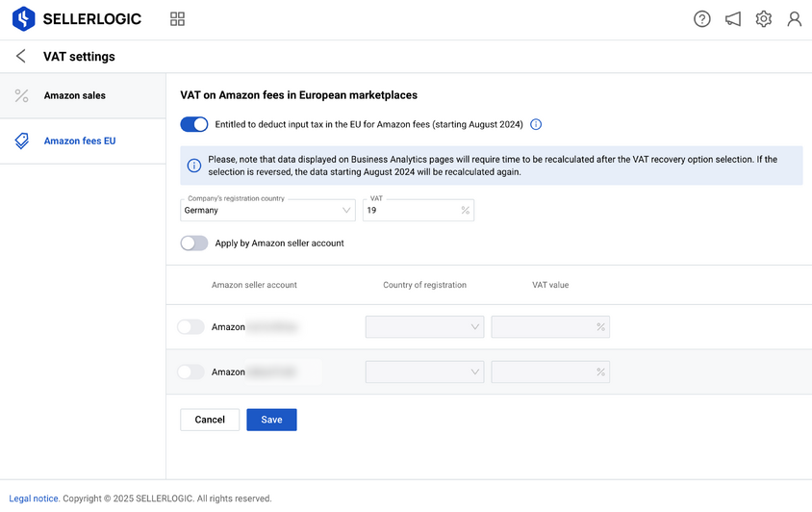Click the SELLERLOGIC logo
Screen dimensions: 812x512
77,19
